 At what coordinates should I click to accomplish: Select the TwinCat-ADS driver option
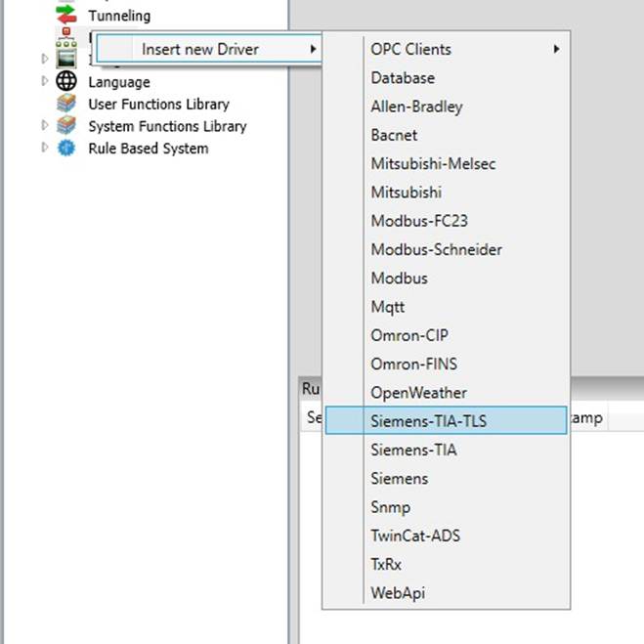[x=415, y=536]
